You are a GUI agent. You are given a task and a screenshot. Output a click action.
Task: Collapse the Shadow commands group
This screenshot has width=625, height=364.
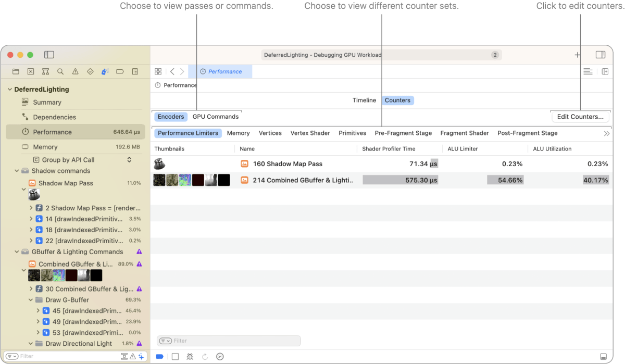[17, 171]
